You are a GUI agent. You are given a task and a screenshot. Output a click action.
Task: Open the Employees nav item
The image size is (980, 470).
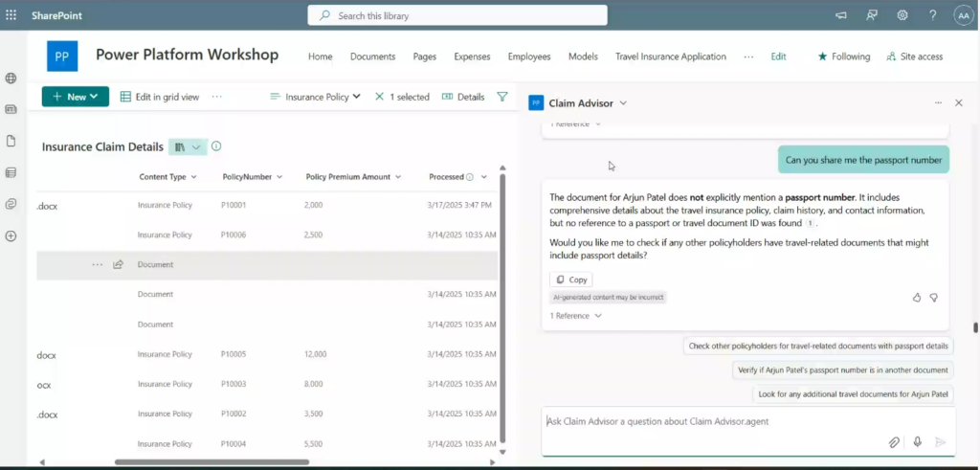(529, 56)
